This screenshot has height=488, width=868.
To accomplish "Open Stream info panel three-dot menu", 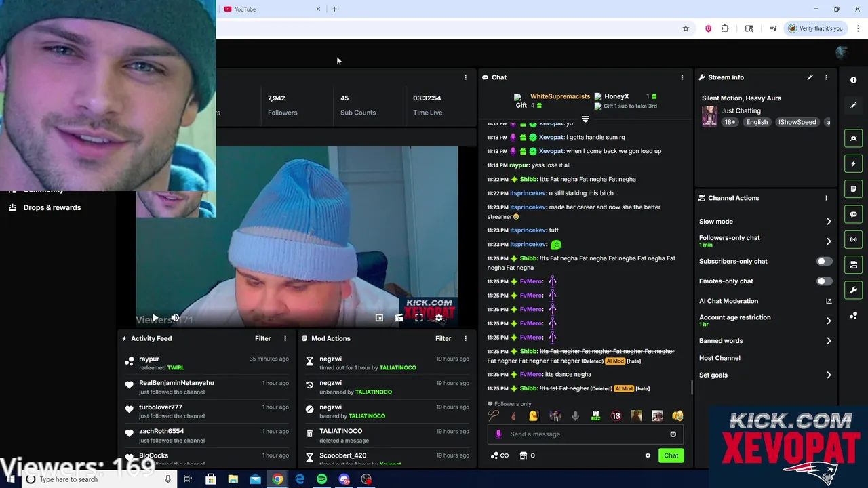I will [x=826, y=77].
